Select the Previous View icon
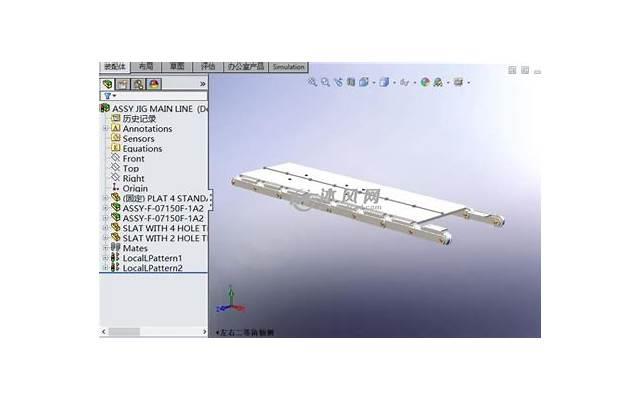640x400 pixels. pos(338,82)
